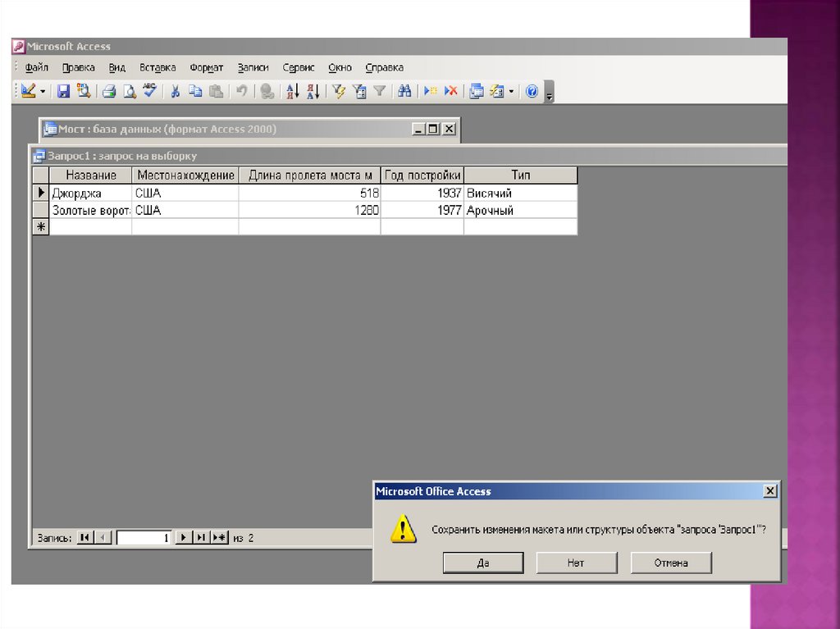
Task: Click the New Object toolbar icon
Action: (497, 91)
